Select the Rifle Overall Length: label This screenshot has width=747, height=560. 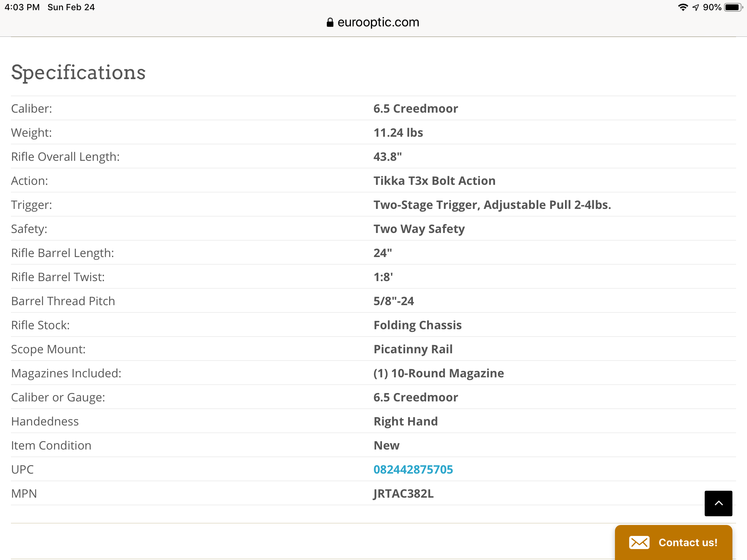tap(65, 156)
